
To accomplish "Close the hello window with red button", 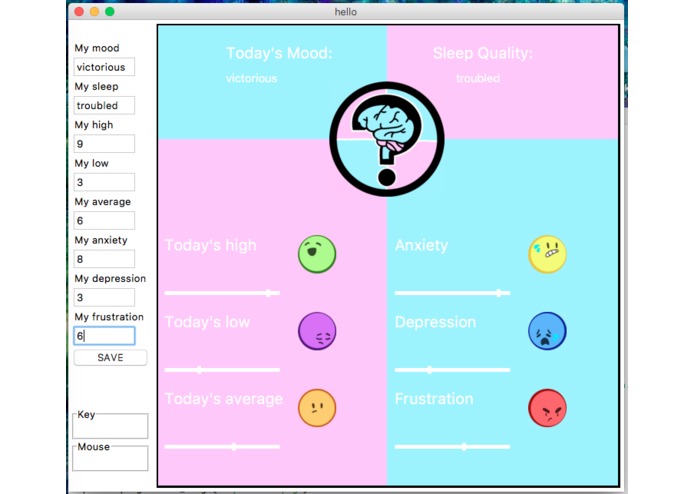I will 79,12.
